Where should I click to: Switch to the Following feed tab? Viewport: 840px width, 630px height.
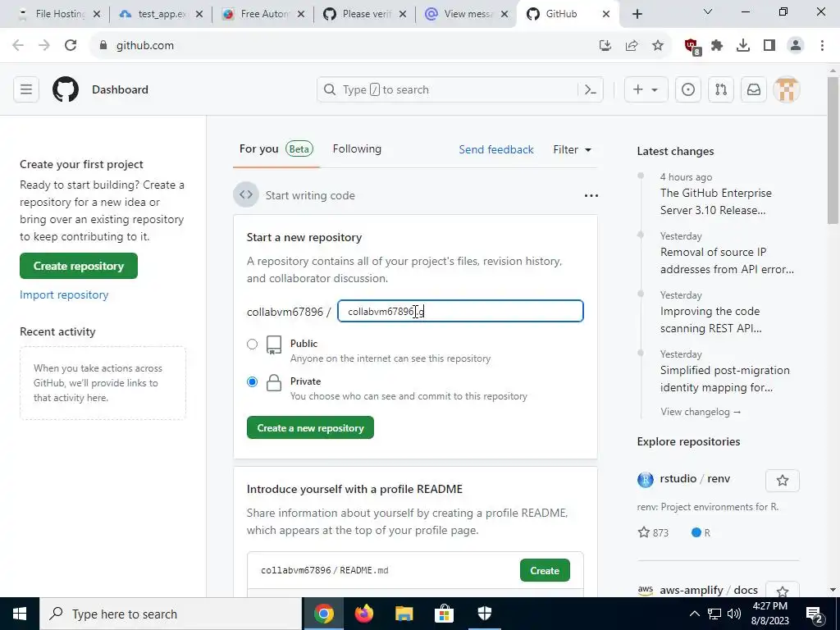[357, 149]
